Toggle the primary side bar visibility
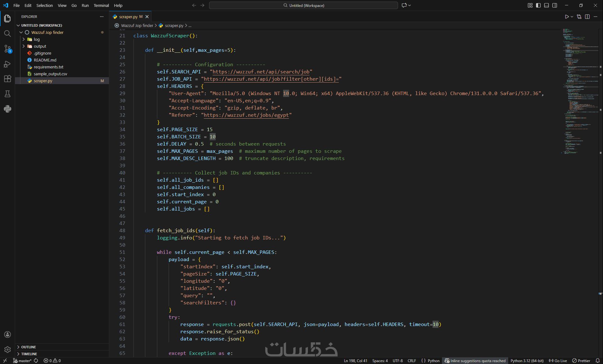Image resolution: width=603 pixels, height=364 pixels. (x=538, y=5)
